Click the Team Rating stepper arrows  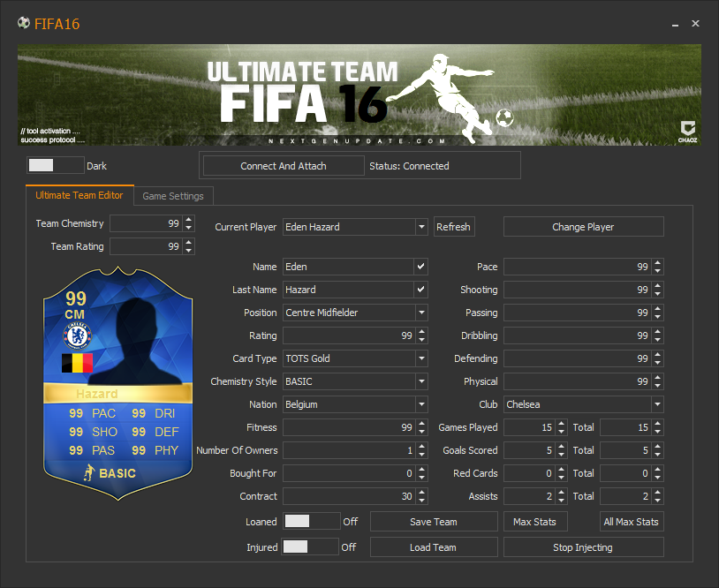[188, 246]
